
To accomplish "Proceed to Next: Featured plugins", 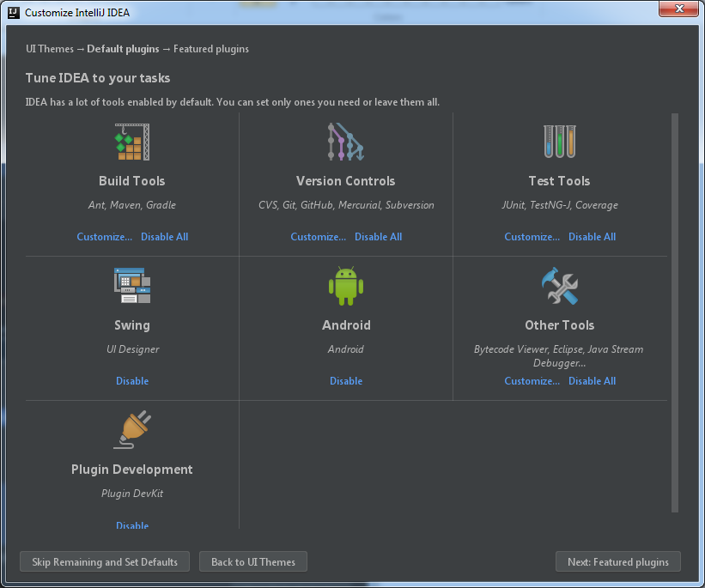I will click(x=617, y=562).
